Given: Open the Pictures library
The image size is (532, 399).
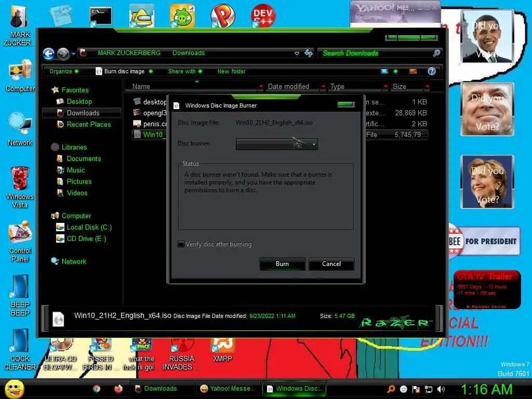Looking at the screenshot, I should 79,181.
